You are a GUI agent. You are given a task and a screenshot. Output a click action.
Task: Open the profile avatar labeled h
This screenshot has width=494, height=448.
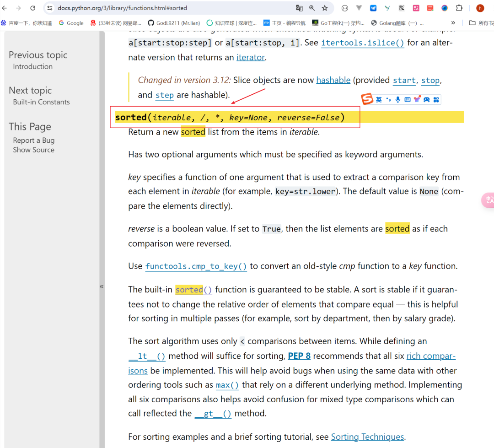pos(480,8)
